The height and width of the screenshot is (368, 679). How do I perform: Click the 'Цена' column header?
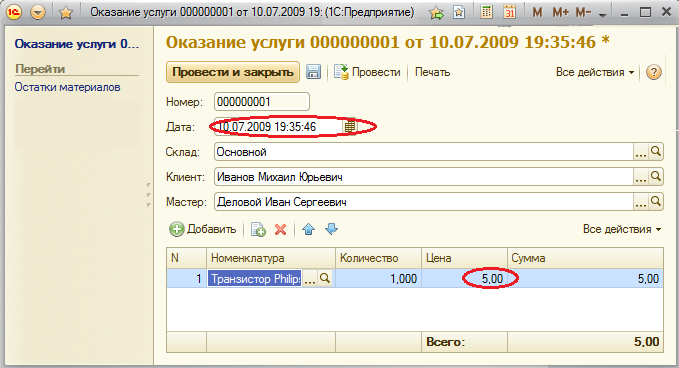tap(464, 258)
